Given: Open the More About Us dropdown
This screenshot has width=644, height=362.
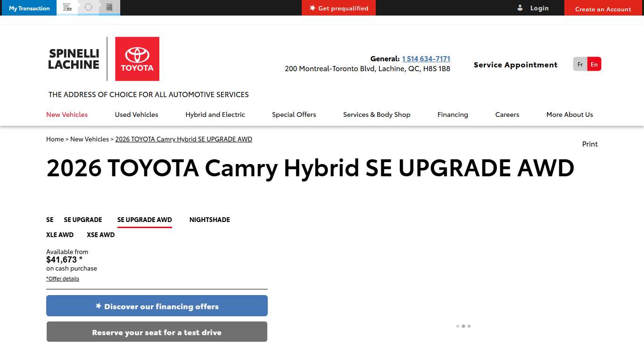Looking at the screenshot, I should [570, 115].
